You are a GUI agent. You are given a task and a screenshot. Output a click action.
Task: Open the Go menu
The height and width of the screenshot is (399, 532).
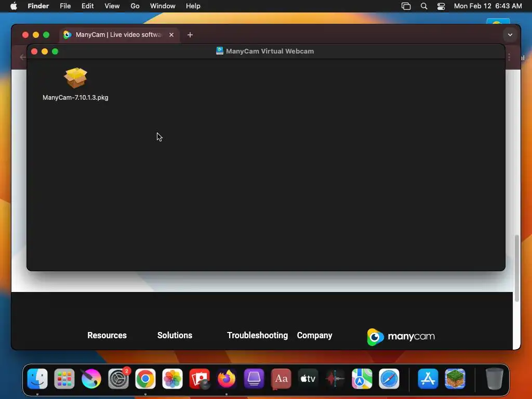coord(135,6)
